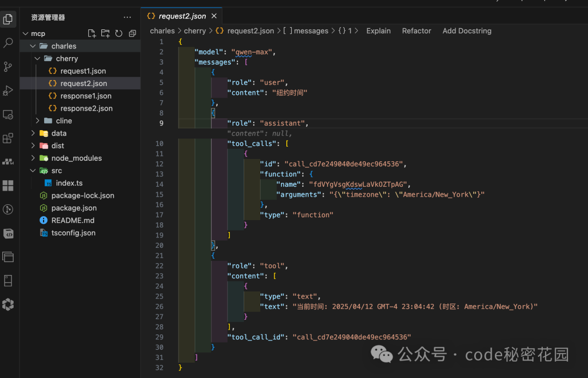Screen dimensions: 588x378
Task: Expand the dist folder
Action: tap(33, 145)
